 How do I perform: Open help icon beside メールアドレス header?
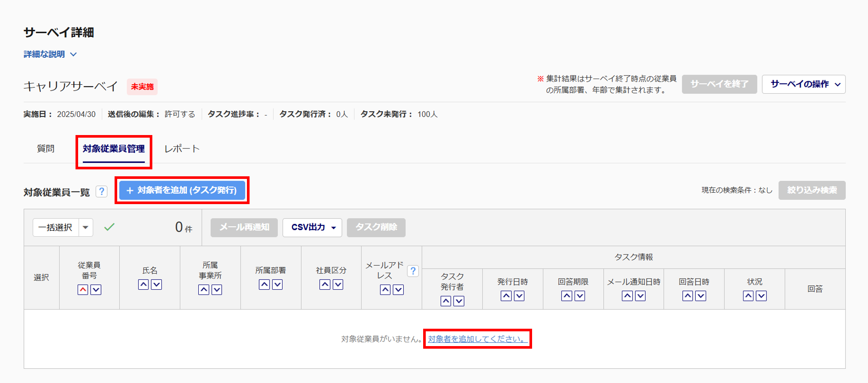[413, 271]
